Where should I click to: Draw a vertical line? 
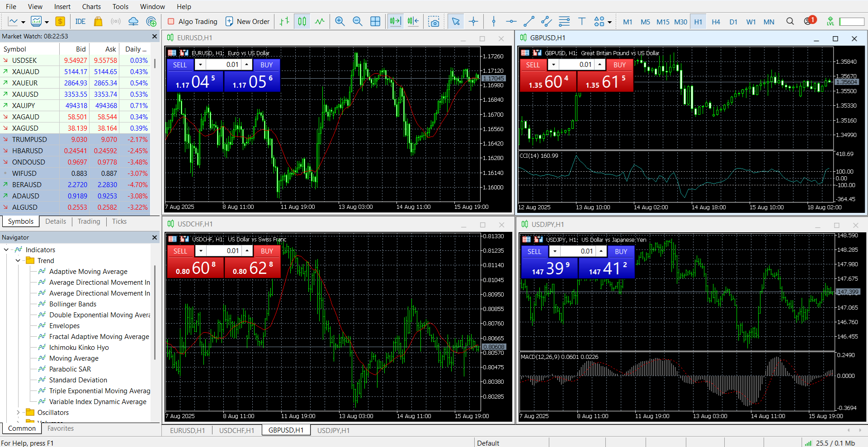pos(494,21)
